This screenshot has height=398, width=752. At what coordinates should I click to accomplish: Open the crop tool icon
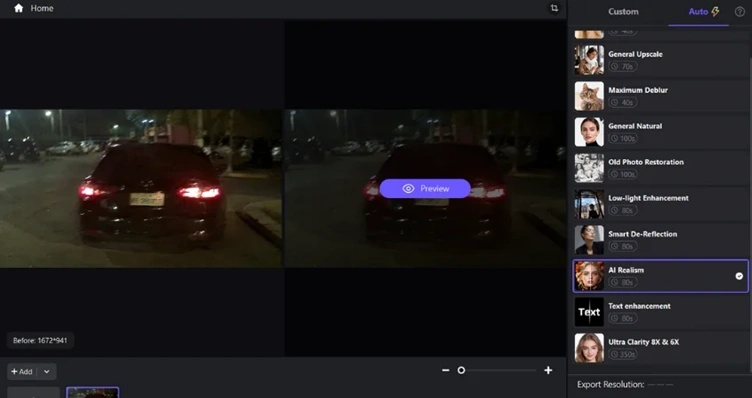pyautogui.click(x=554, y=8)
